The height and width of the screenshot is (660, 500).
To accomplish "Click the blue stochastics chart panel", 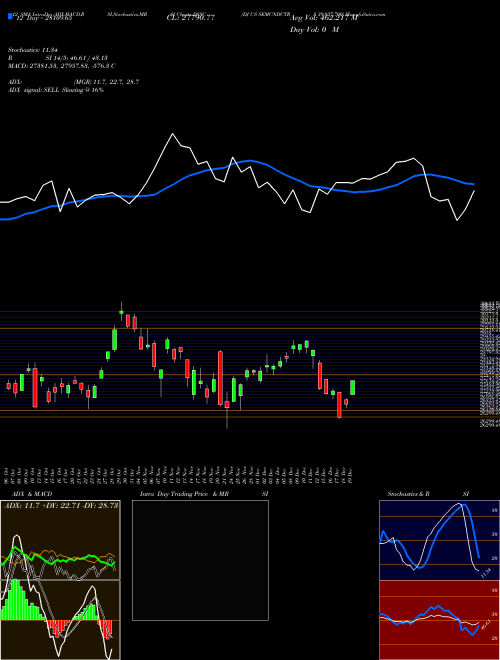I will coord(439,540).
